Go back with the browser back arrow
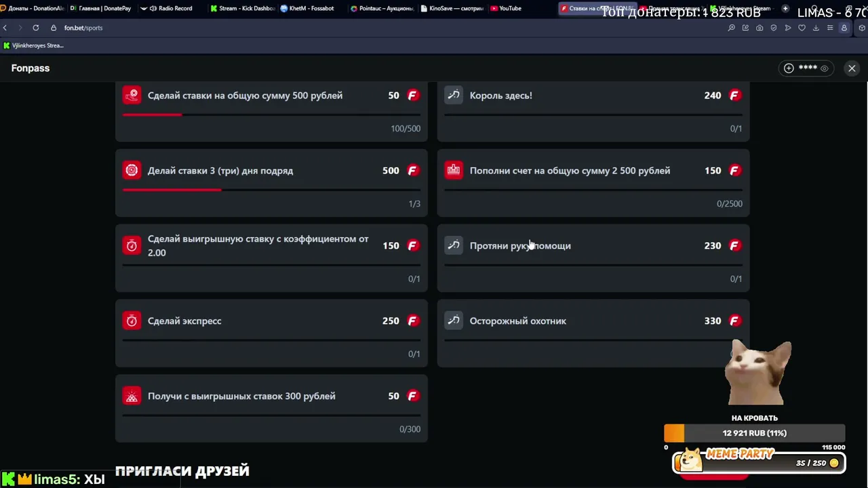 point(5,28)
